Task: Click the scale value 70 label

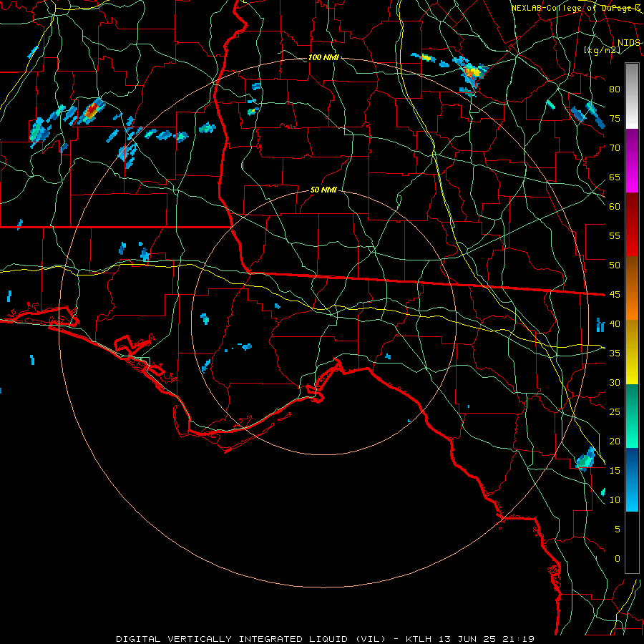Action: tap(615, 148)
